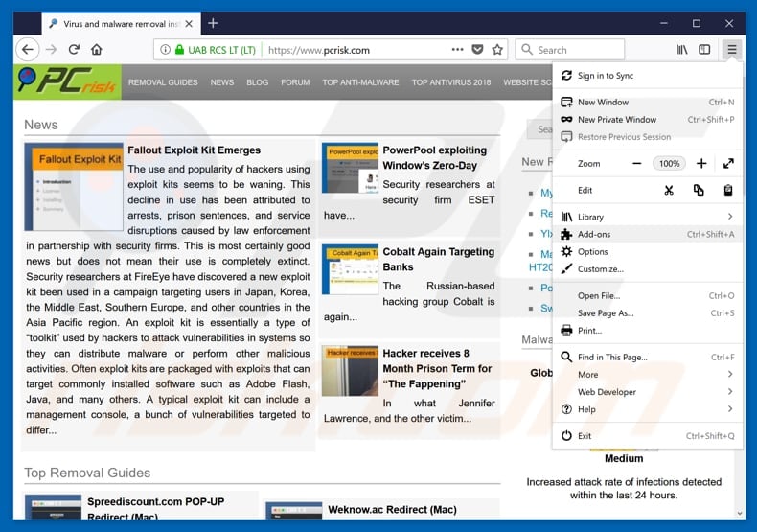Click the browser Search field
Screen dimensions: 757x532
coord(570,50)
